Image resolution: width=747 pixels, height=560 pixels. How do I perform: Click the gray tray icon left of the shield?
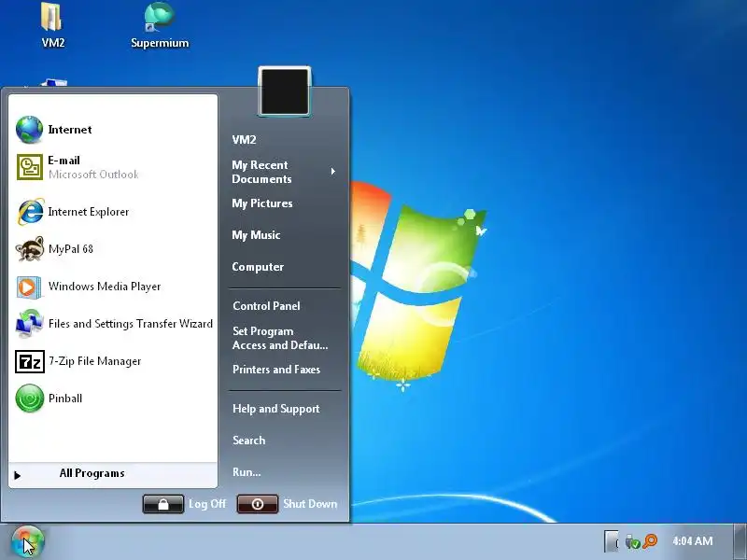click(x=612, y=541)
